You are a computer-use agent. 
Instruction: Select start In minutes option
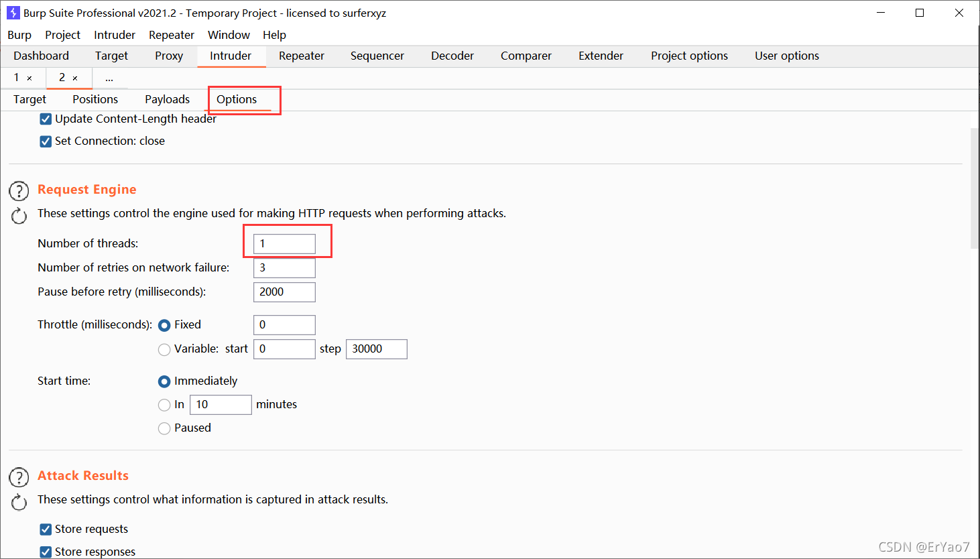[164, 406]
